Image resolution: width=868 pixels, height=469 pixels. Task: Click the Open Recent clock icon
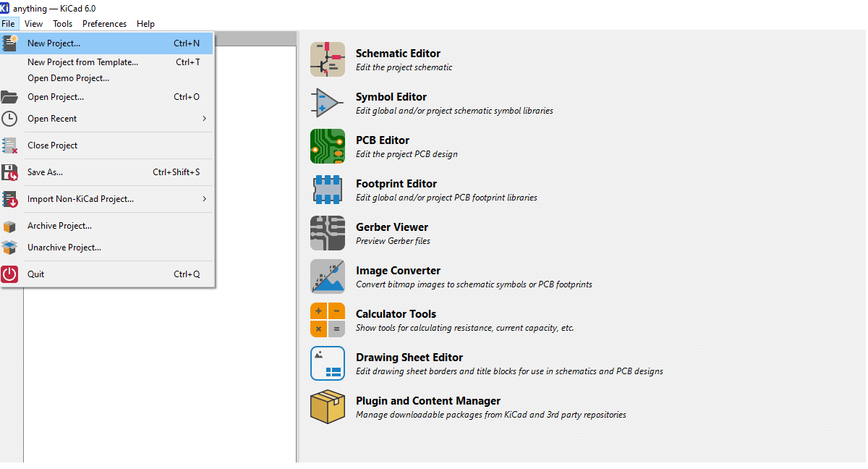tap(9, 119)
